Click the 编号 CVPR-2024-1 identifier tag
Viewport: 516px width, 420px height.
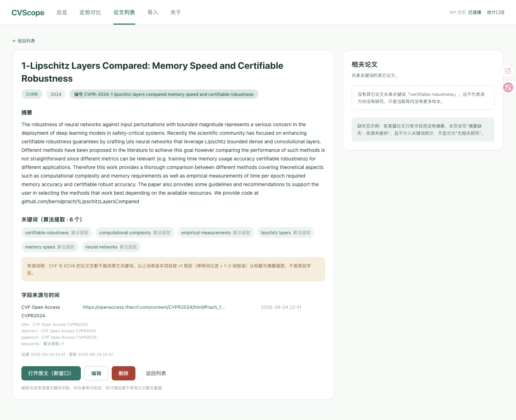[164, 94]
